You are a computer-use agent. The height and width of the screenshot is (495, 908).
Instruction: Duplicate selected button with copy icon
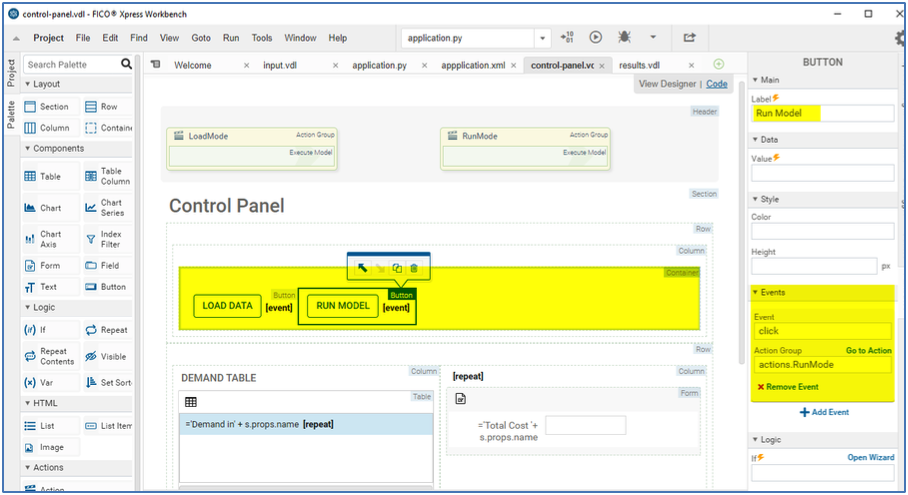[397, 268]
